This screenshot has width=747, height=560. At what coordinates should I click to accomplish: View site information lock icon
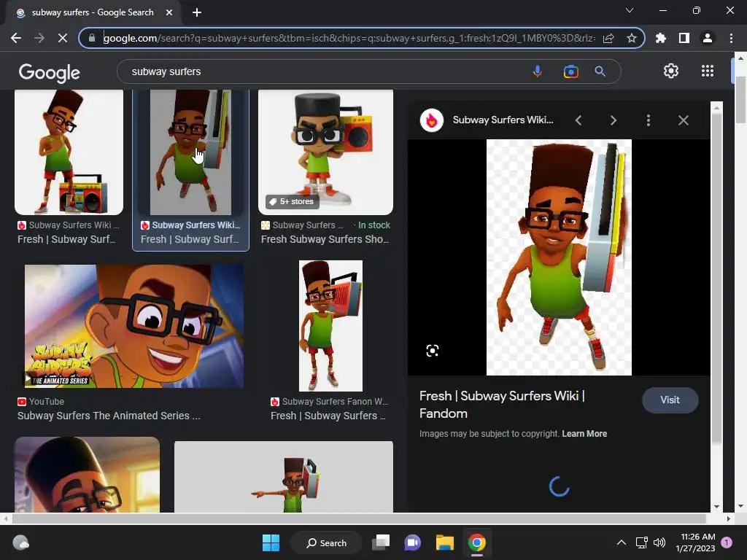pyautogui.click(x=92, y=38)
